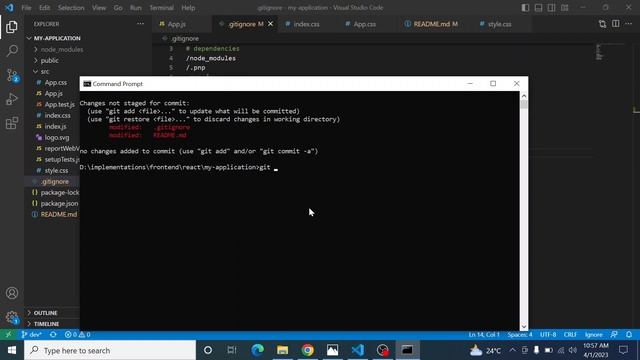This screenshot has width=640, height=360.
Task: Toggle panel layout icon in title bar
Action: coord(538,8)
